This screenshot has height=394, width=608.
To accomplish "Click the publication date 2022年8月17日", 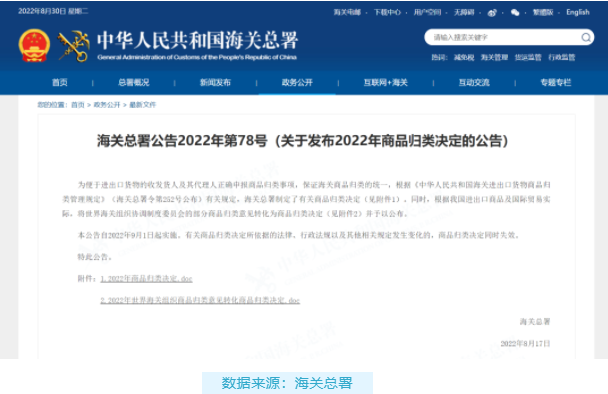I will (x=525, y=344).
